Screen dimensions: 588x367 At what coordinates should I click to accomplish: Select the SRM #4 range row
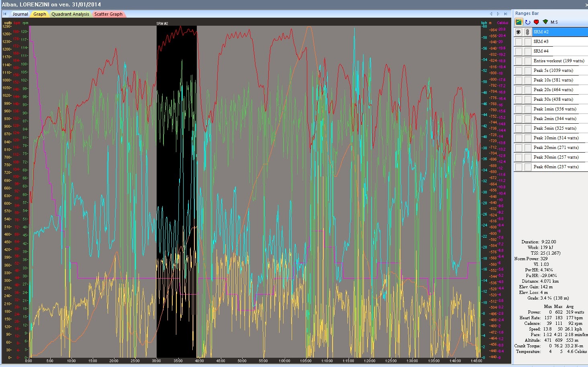(560, 51)
